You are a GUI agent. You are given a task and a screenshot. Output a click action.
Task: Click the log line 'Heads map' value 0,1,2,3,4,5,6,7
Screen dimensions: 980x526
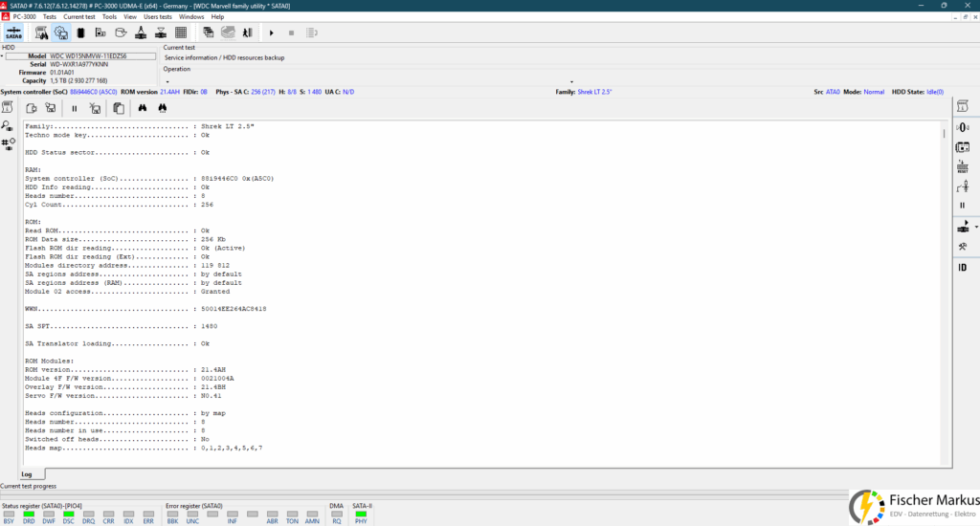pos(232,448)
